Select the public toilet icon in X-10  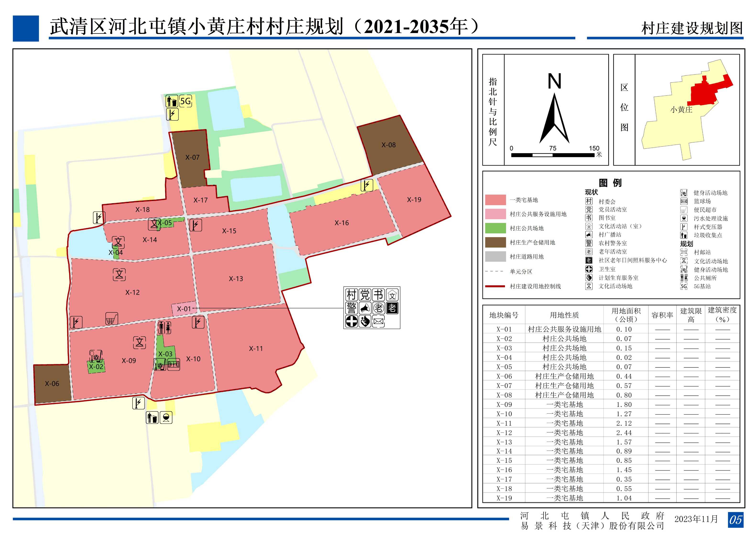164,328
